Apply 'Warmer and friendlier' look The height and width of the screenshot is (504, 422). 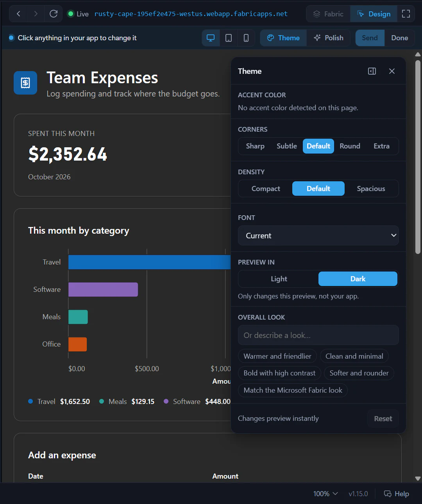click(277, 356)
